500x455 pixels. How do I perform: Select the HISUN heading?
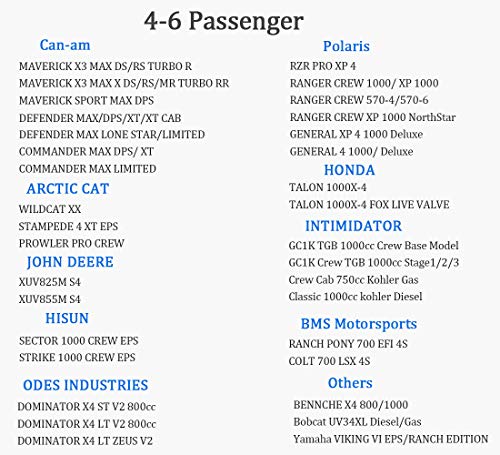(x=67, y=318)
